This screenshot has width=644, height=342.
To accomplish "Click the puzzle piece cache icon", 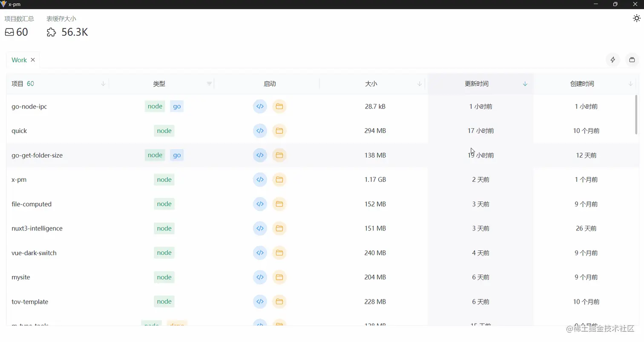I will click(51, 32).
